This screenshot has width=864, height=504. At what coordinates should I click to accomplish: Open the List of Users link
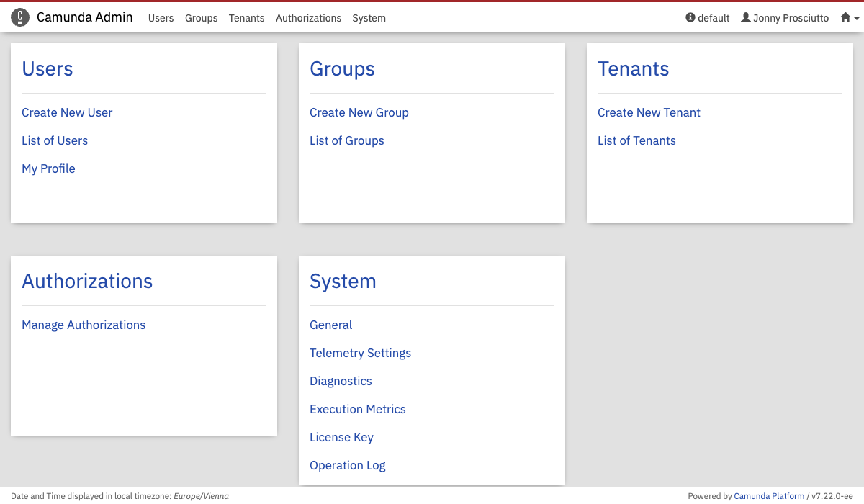point(55,140)
